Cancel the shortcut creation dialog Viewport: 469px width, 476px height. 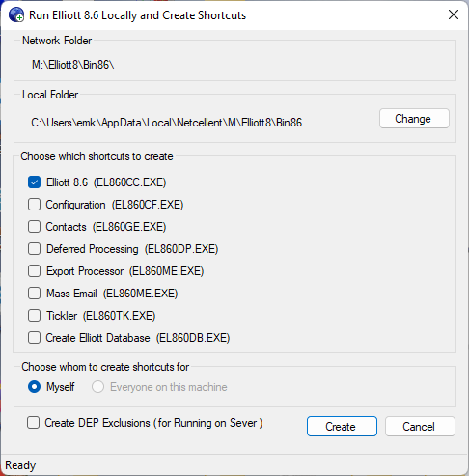point(420,427)
